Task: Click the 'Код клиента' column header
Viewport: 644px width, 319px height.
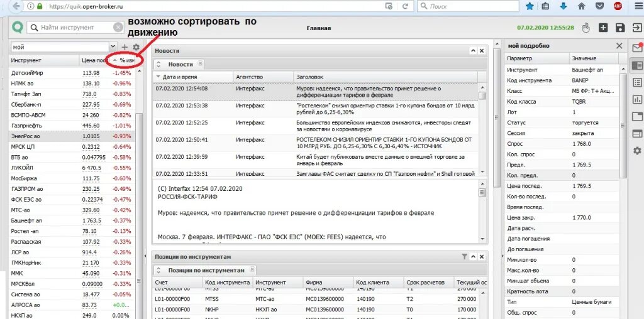Action: pyautogui.click(x=378, y=283)
